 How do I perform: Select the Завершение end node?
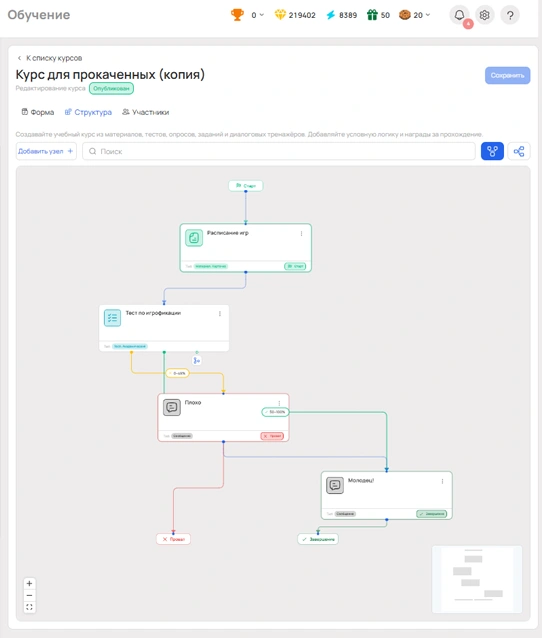click(318, 539)
